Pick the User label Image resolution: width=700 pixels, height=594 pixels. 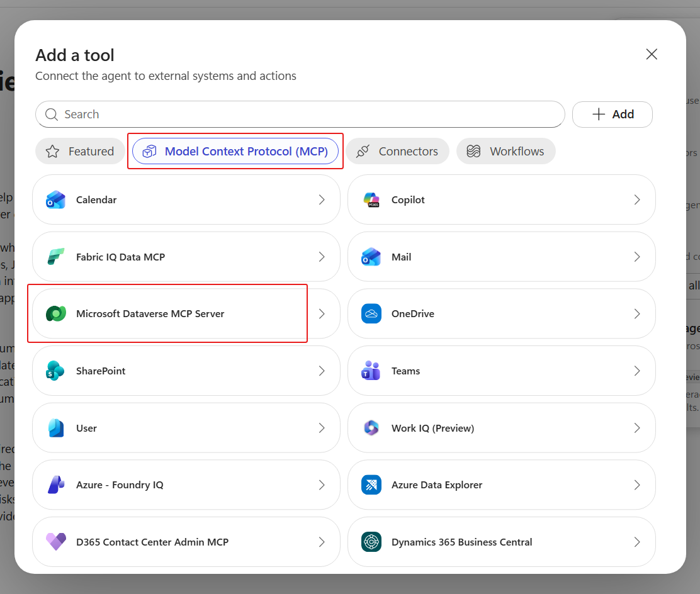[87, 428]
